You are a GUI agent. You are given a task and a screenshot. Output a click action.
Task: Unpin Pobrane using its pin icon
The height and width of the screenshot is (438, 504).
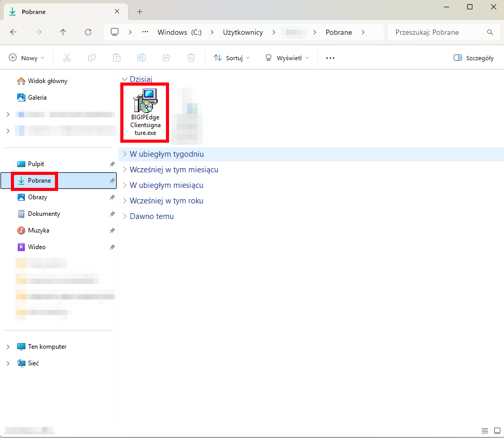pyautogui.click(x=112, y=181)
